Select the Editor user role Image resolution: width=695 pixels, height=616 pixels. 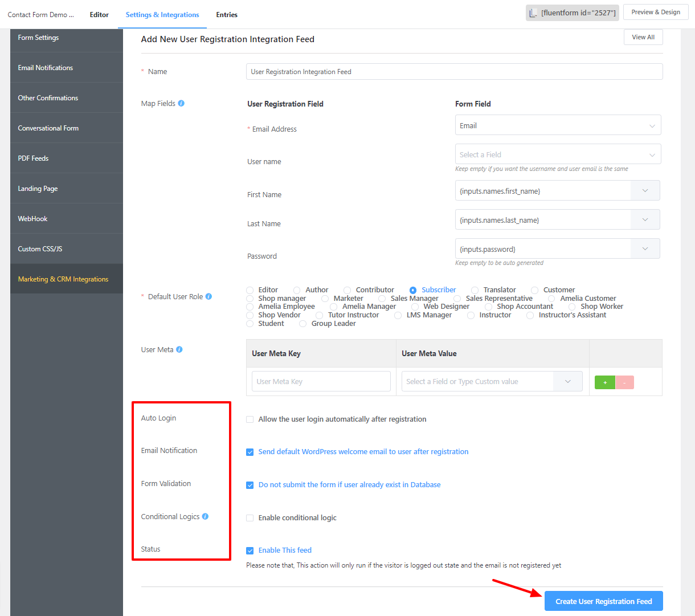tap(250, 290)
